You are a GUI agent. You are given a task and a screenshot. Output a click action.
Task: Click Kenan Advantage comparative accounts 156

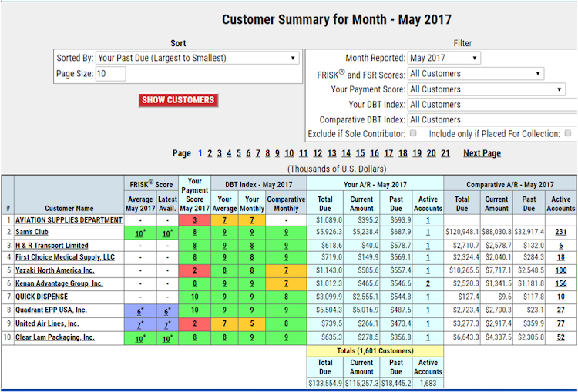[561, 283]
